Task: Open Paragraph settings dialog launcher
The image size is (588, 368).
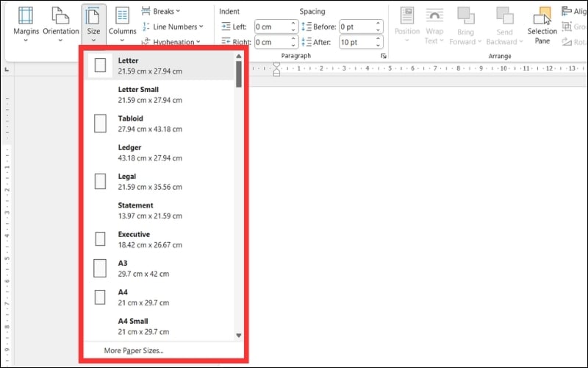Action: [x=383, y=56]
